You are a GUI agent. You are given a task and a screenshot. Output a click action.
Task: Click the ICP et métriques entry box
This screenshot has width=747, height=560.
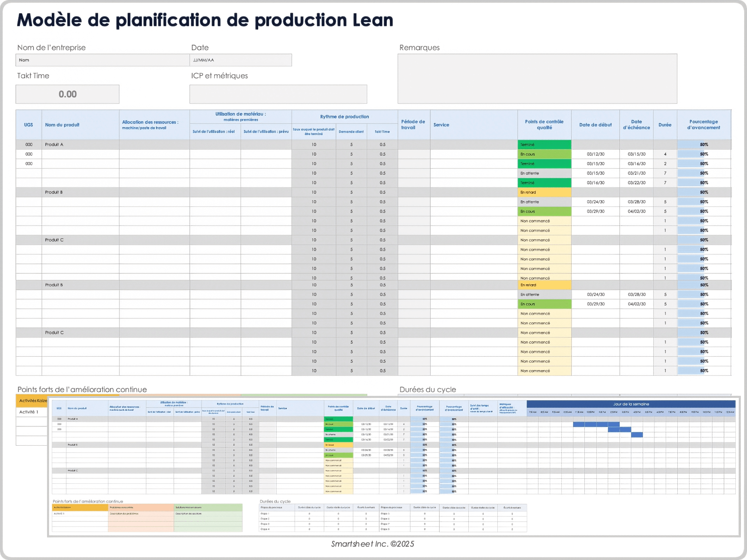point(278,94)
